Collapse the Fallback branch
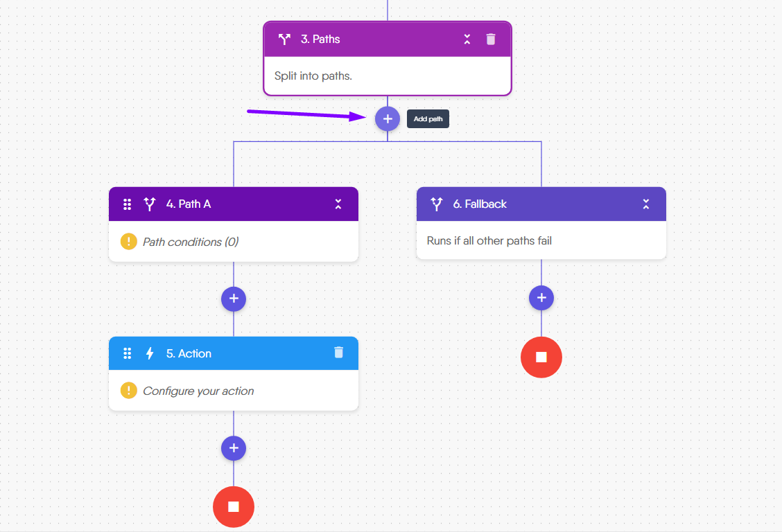The height and width of the screenshot is (532, 782). (646, 204)
